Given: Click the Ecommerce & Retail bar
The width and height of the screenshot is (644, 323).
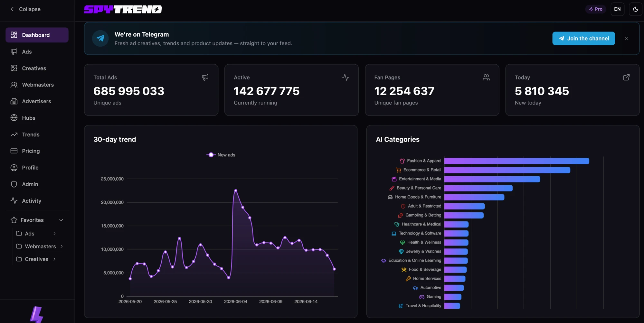Looking at the screenshot, I should coord(507,170).
